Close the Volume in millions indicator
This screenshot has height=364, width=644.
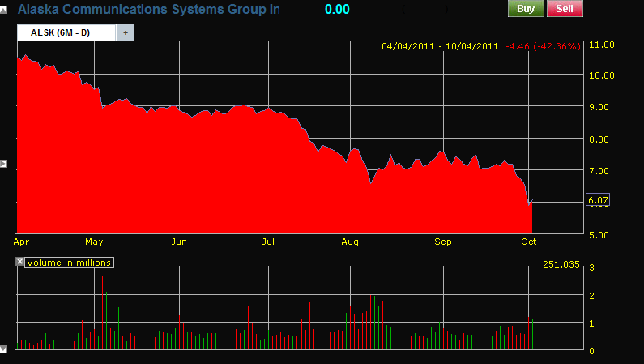tap(19, 262)
